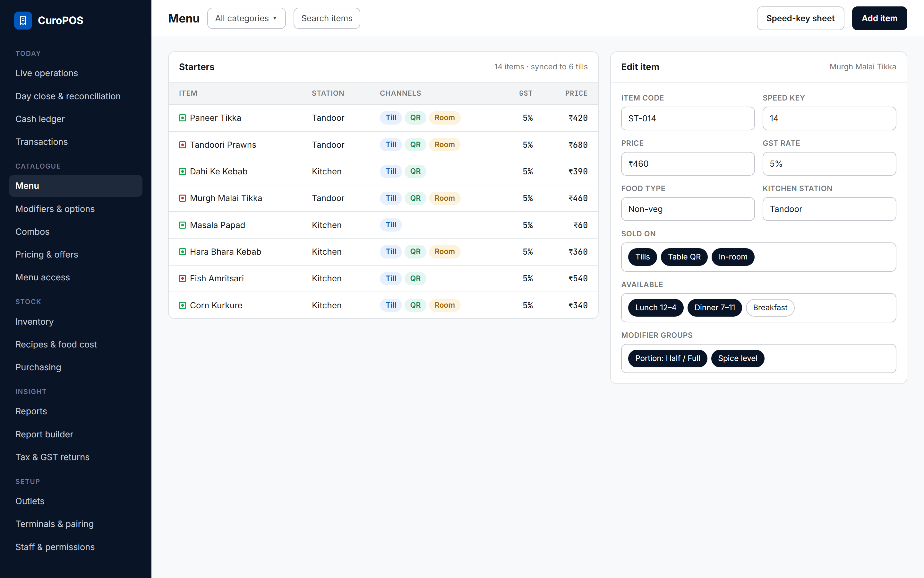Open the GST Rate 5% selector

[829, 164]
